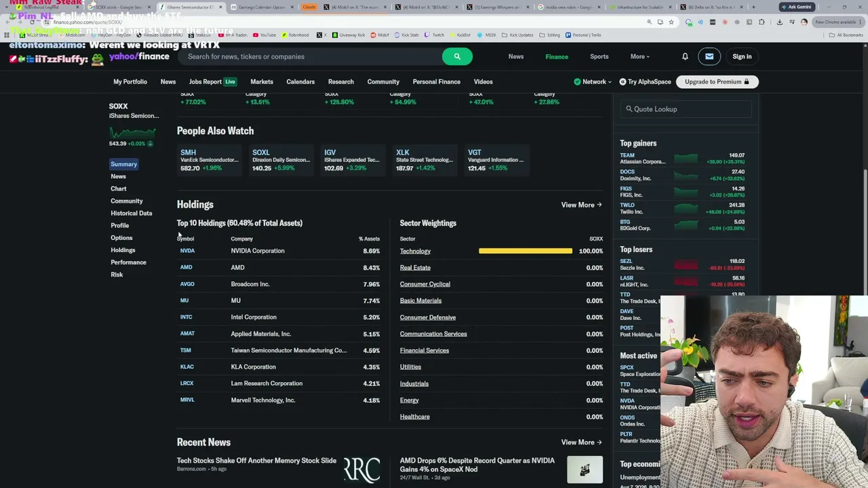Open the Research menu
Image resolution: width=868 pixels, height=488 pixels.
341,82
